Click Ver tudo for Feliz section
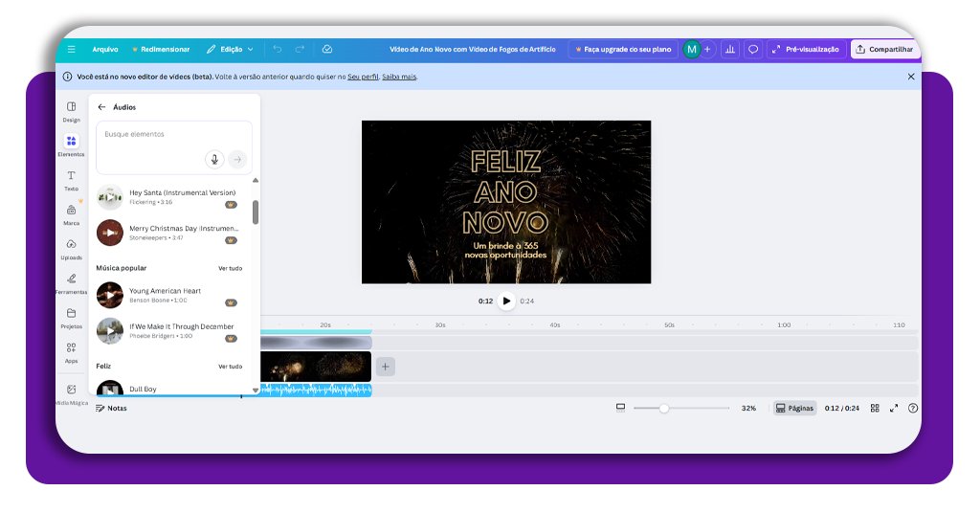Viewport: 980px width, 513px height. click(230, 367)
